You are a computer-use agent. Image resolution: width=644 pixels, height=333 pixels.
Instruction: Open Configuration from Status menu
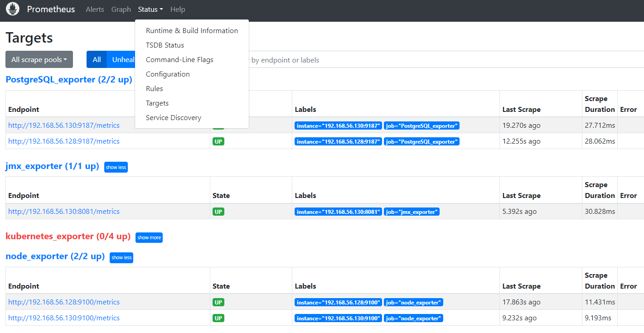(x=192, y=74)
